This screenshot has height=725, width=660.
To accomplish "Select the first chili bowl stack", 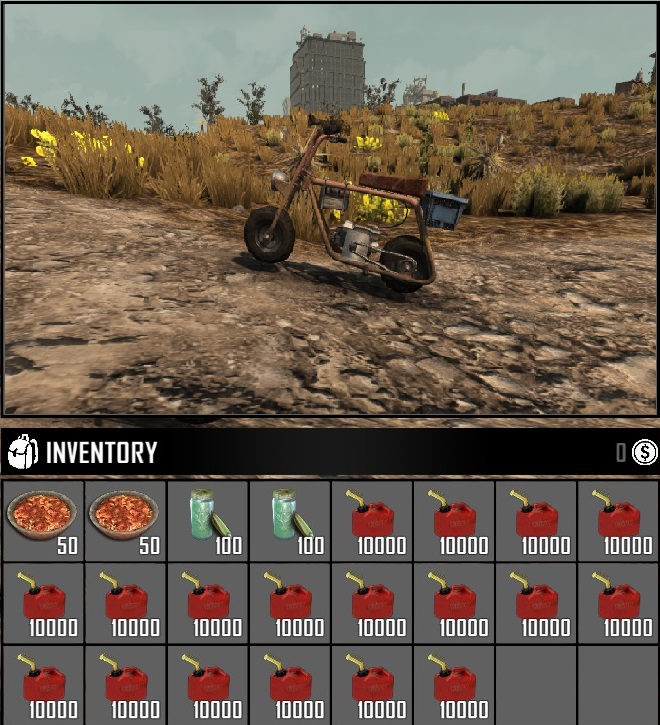I will coord(43,521).
